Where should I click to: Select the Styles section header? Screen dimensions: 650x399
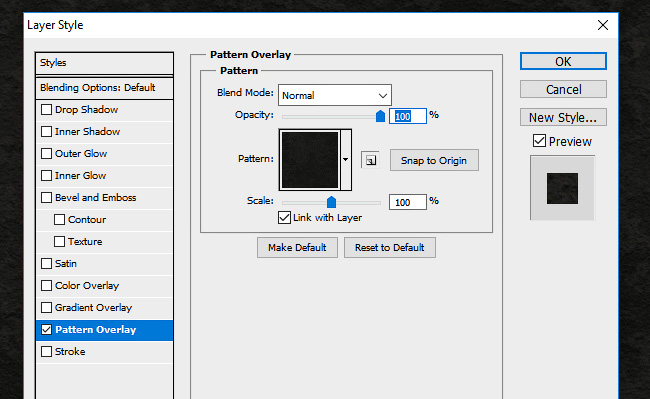click(104, 63)
